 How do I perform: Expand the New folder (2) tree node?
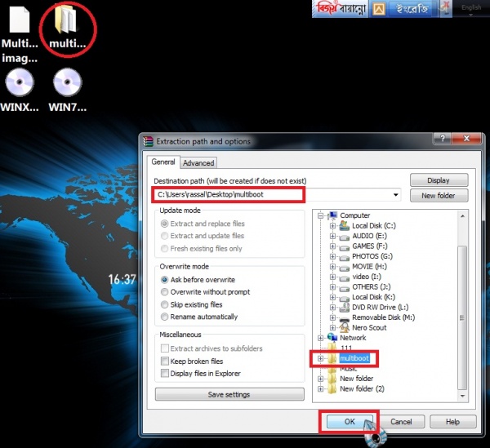[320, 389]
